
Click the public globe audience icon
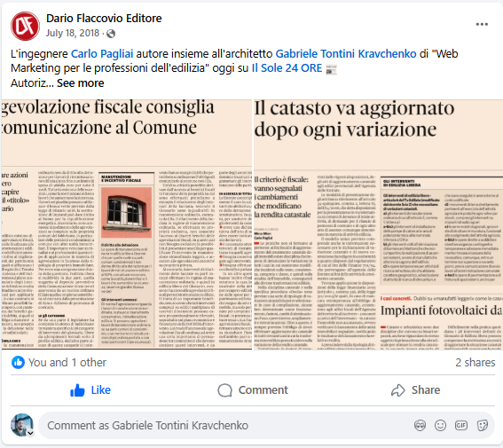pyautogui.click(x=111, y=34)
